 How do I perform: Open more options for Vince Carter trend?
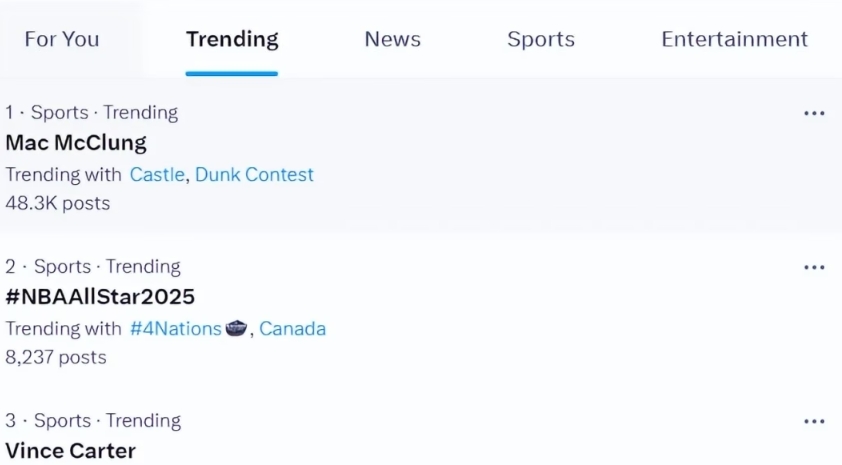(814, 421)
